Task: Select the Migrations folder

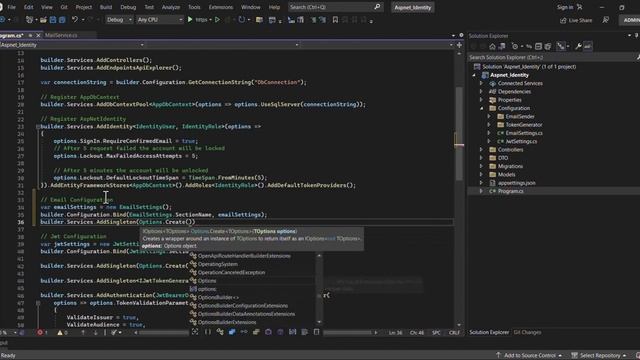Action: [x=510, y=167]
